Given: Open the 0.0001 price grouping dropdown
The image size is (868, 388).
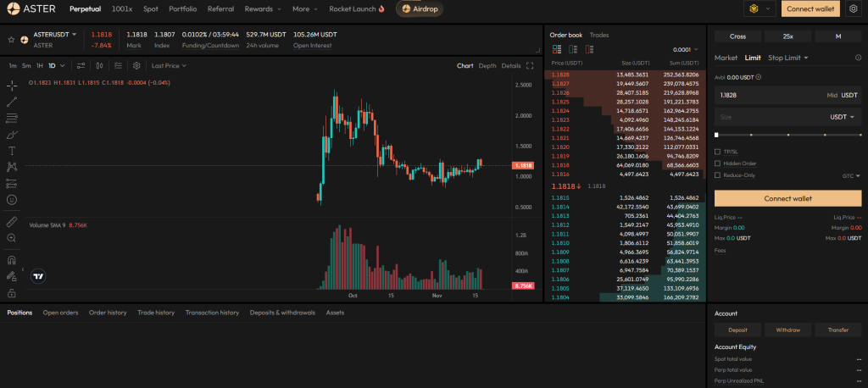Looking at the screenshot, I should 685,50.
